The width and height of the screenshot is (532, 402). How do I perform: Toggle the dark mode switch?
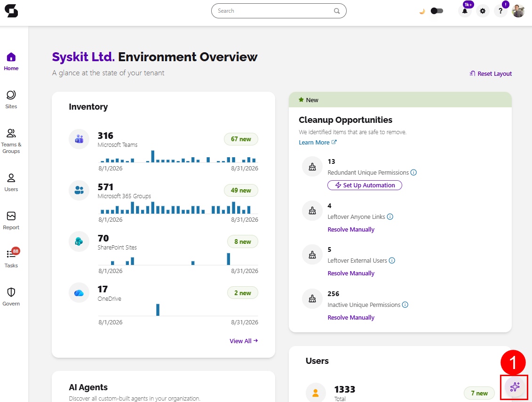[437, 11]
